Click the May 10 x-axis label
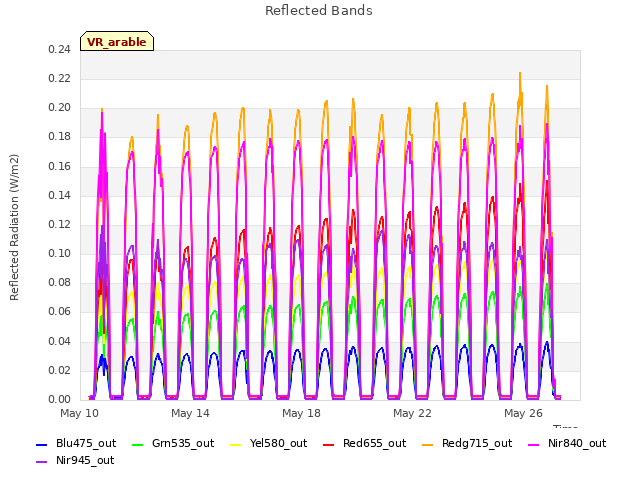 click(80, 413)
